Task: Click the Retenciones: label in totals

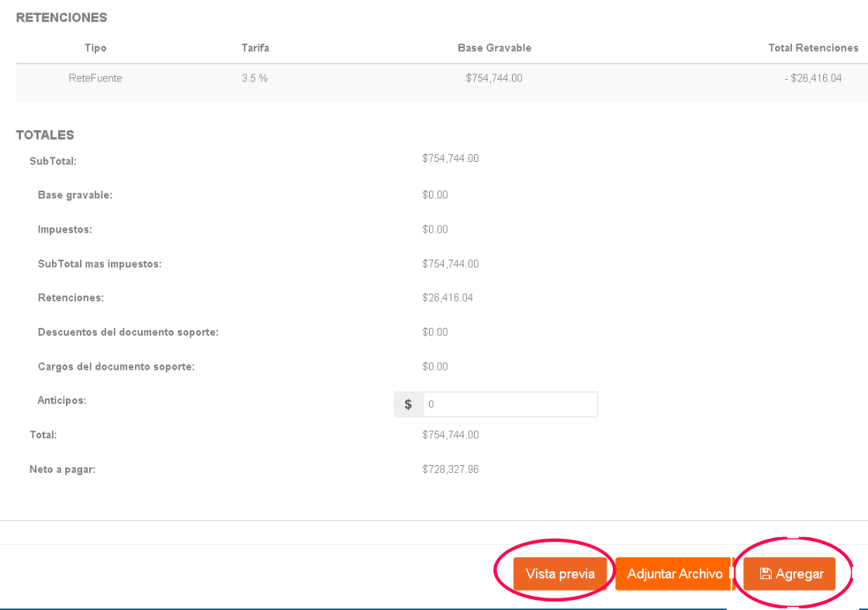Action: click(x=71, y=298)
